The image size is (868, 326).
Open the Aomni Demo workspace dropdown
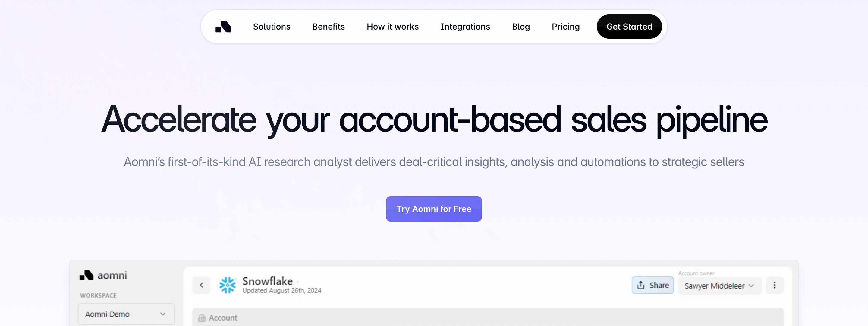(x=126, y=314)
